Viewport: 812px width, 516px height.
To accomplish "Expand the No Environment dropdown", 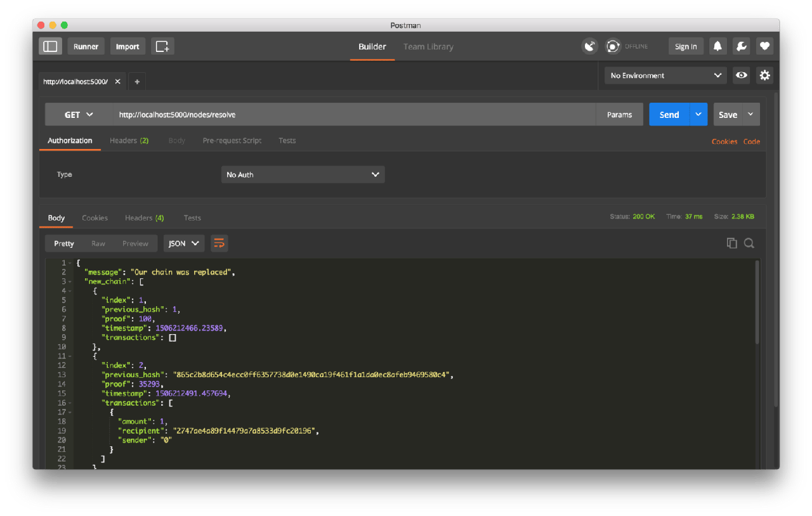I will coord(665,75).
